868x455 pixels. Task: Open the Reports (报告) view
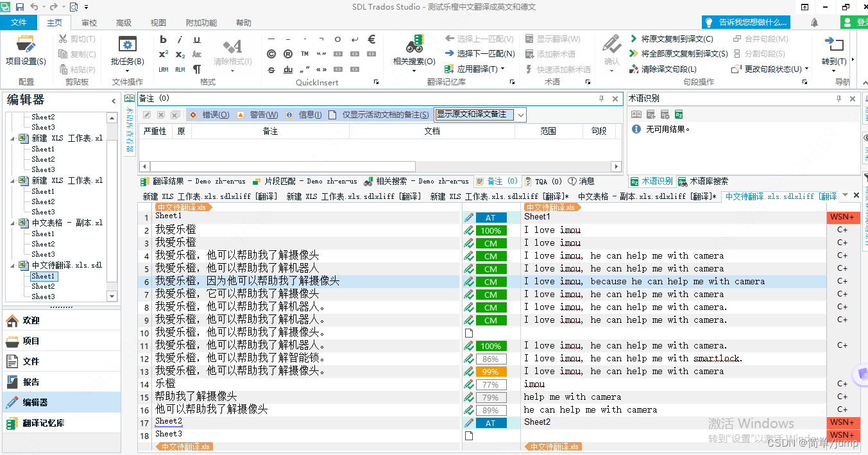(x=60, y=382)
